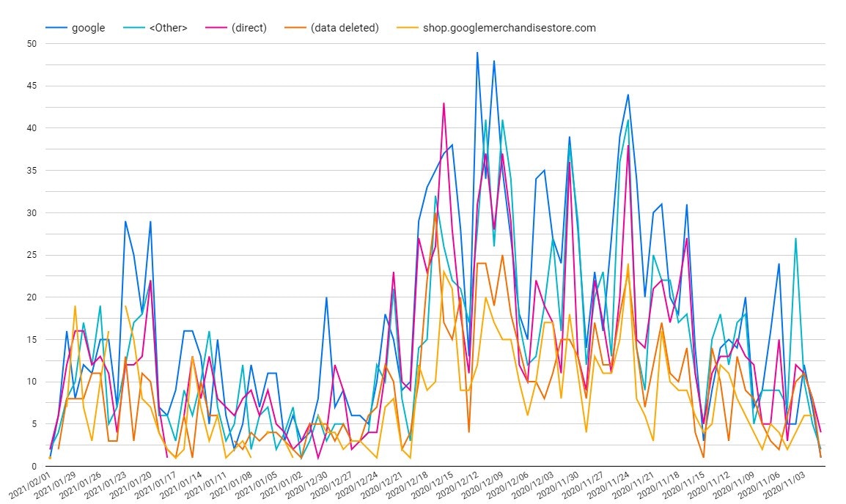Screen dimensions: 846x504
Task: Click the 2020/12/09 x-axis date label
Action: point(482,485)
